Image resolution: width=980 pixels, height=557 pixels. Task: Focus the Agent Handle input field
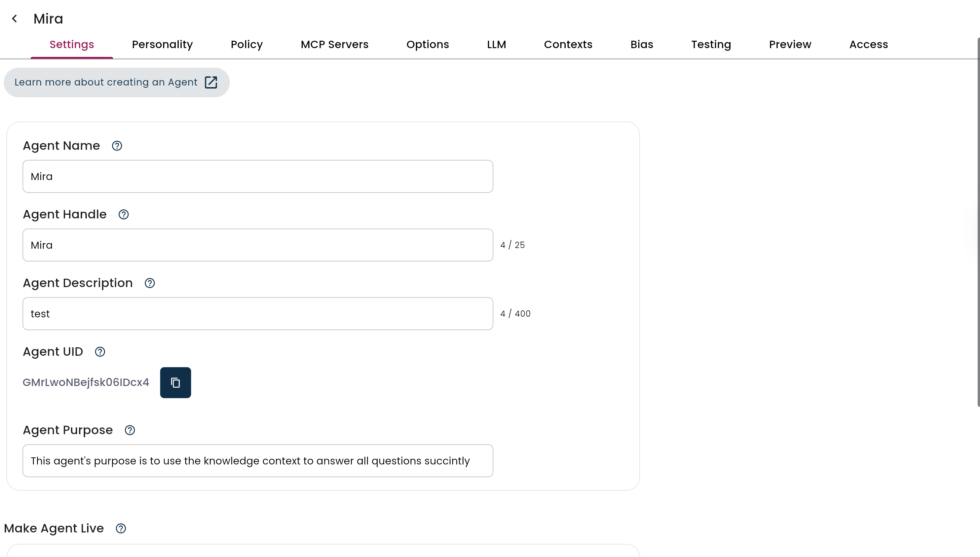[x=258, y=245]
